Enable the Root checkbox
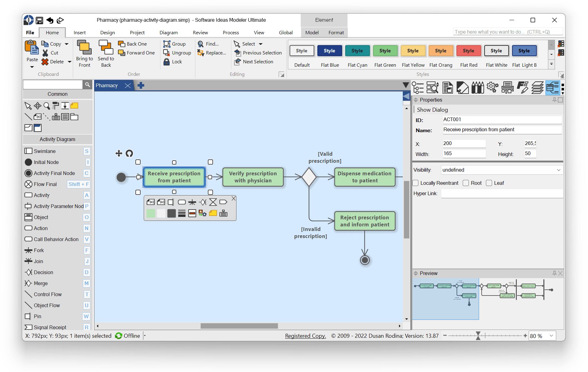The image size is (588, 372). pyautogui.click(x=466, y=183)
